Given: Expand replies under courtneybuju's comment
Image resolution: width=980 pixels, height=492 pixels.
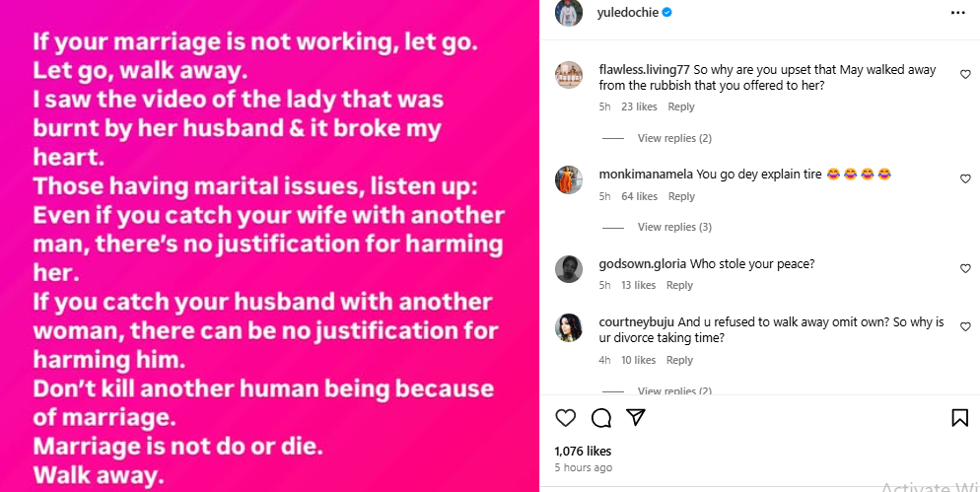Looking at the screenshot, I should tap(674, 391).
